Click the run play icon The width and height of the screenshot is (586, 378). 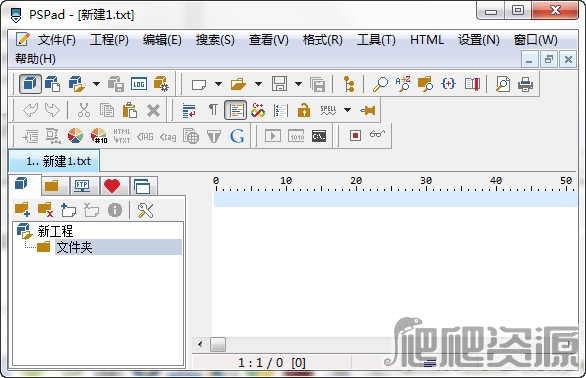tap(273, 136)
